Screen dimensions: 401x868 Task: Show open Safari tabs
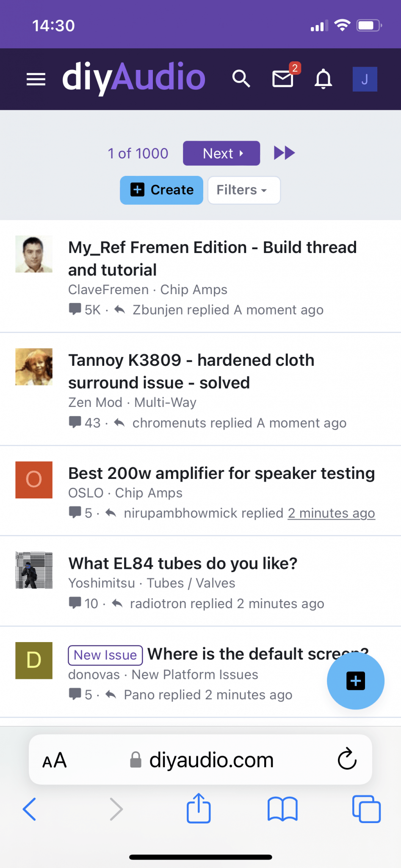pyautogui.click(x=366, y=809)
